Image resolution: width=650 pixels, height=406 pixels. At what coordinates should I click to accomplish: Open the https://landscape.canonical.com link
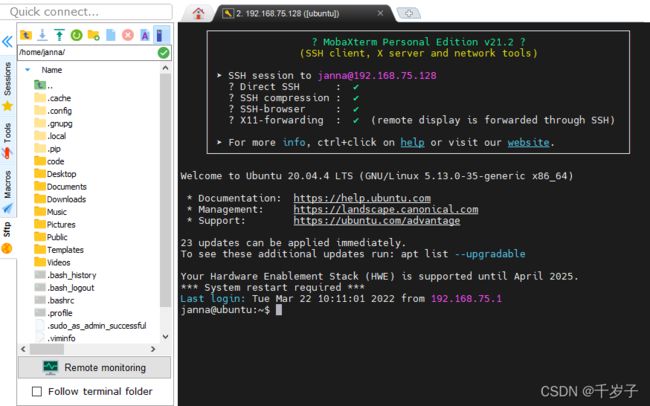(x=386, y=209)
